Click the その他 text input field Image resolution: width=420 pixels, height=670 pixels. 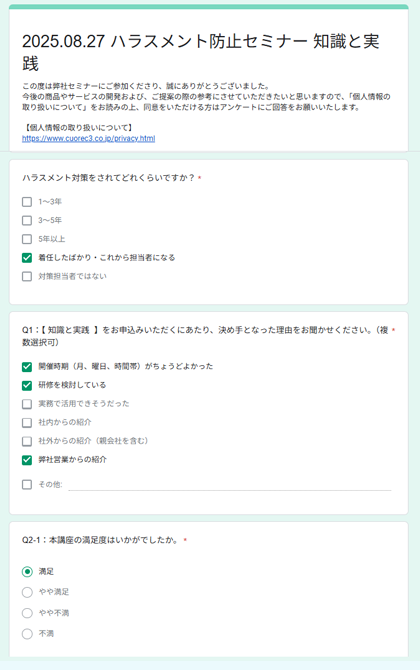(x=230, y=485)
